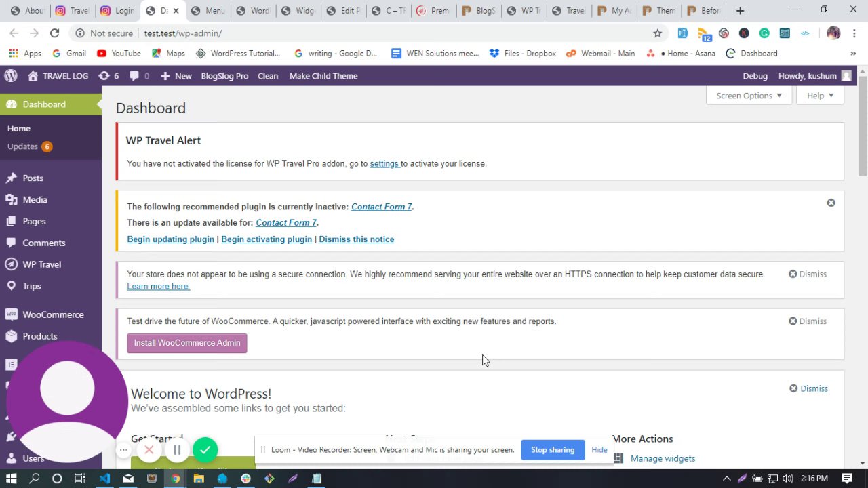The width and height of the screenshot is (868, 488).
Task: Open the Windows Start menu
Action: tap(12, 479)
